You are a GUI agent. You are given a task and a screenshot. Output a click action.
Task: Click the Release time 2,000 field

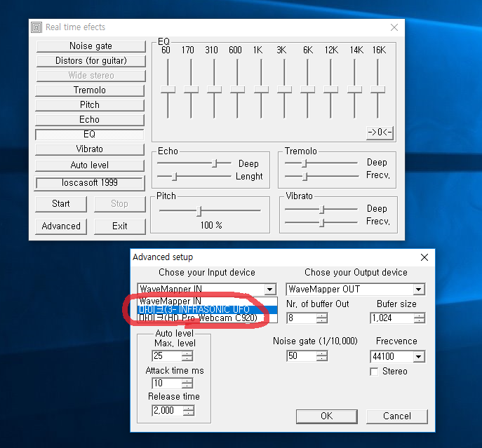(168, 411)
